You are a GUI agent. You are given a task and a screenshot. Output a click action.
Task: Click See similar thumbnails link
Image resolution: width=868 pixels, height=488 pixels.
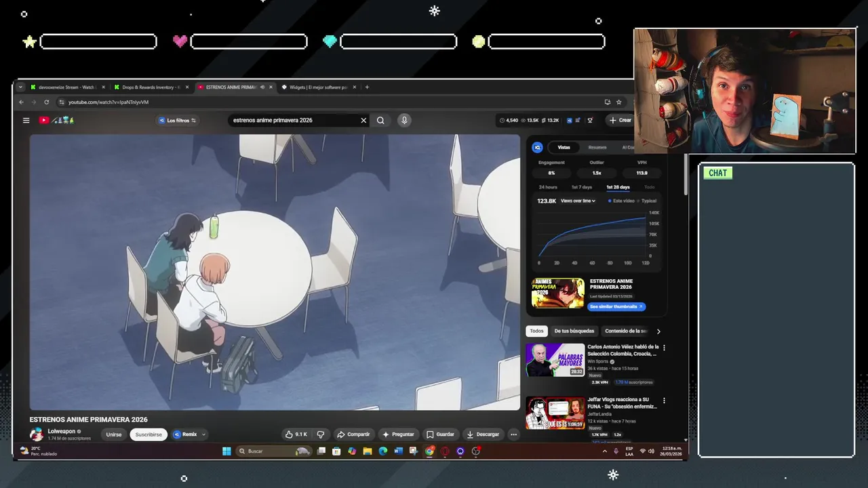[616, 306]
